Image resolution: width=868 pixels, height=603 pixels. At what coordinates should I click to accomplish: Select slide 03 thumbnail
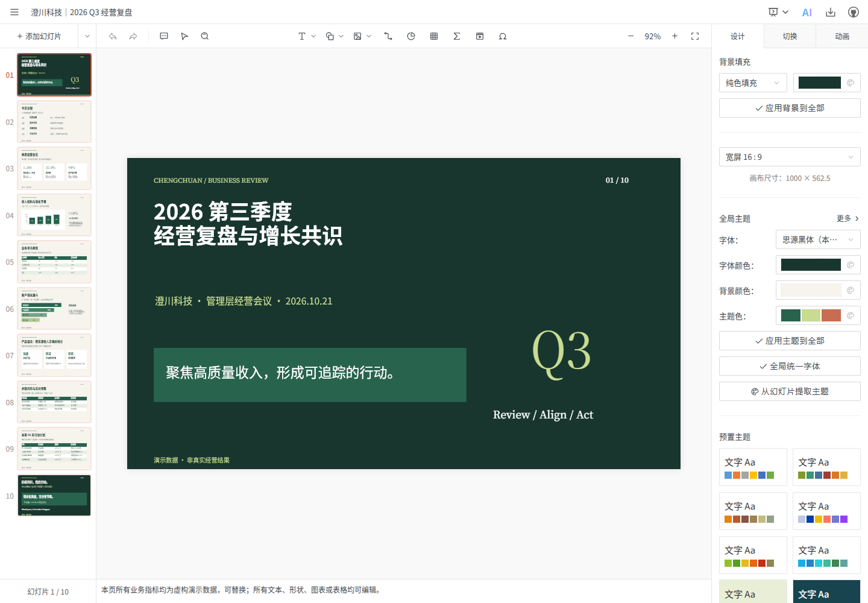coord(54,168)
